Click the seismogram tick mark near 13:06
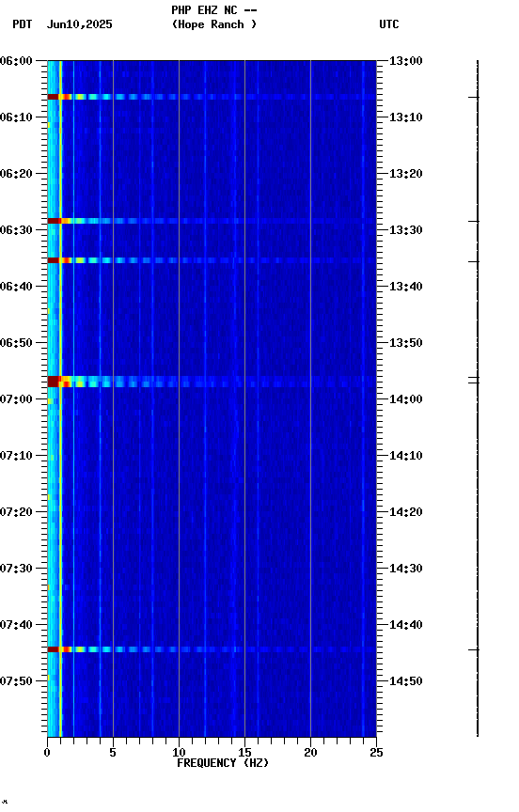519x812 pixels. click(474, 98)
